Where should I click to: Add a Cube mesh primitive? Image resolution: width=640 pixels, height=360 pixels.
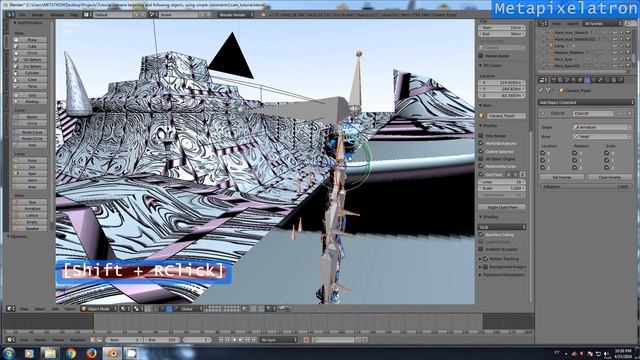(30, 47)
